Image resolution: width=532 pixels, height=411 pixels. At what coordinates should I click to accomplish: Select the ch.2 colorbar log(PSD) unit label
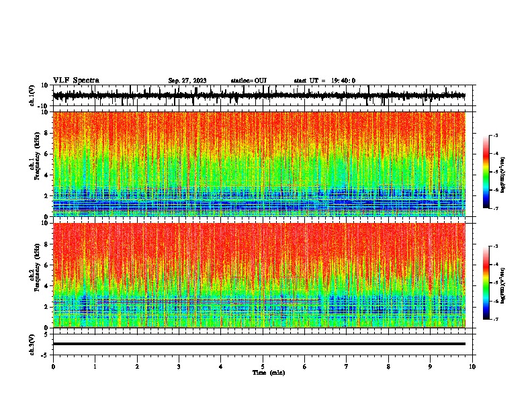(x=503, y=285)
